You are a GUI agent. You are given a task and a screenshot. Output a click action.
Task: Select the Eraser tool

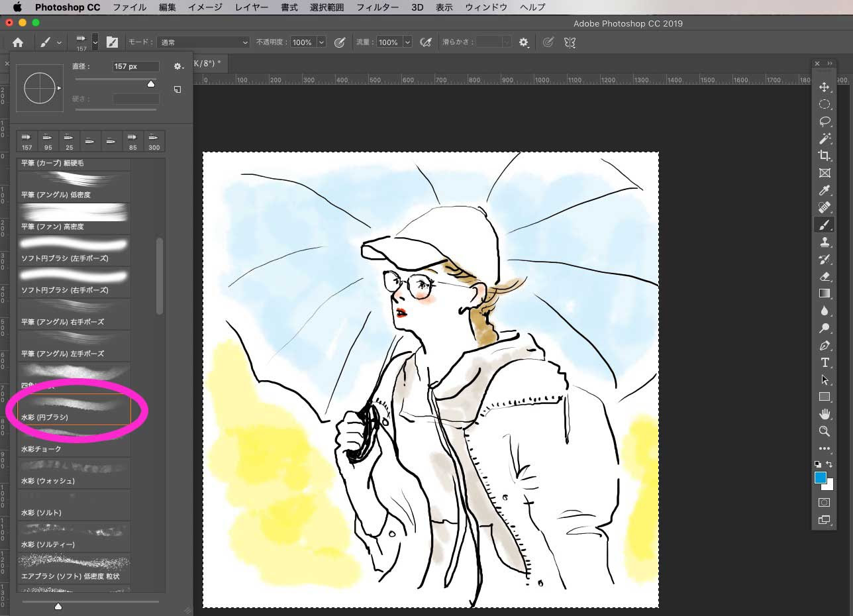(x=825, y=277)
